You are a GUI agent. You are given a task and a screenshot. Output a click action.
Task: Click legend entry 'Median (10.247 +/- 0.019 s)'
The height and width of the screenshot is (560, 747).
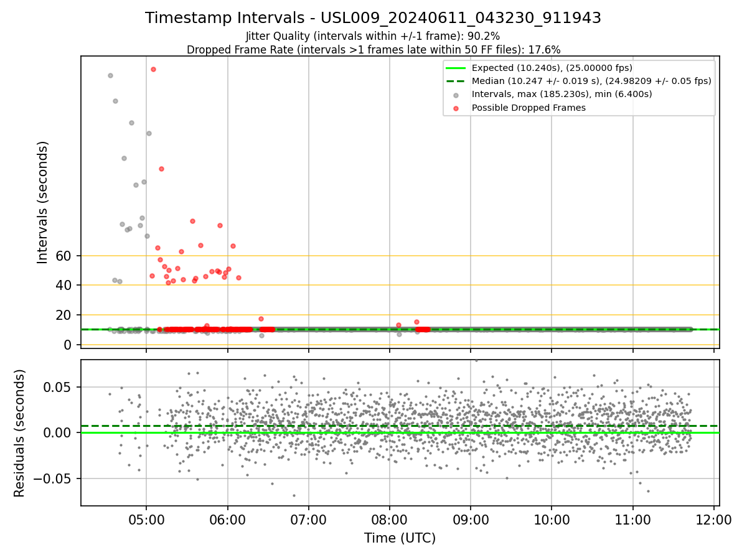591,81
